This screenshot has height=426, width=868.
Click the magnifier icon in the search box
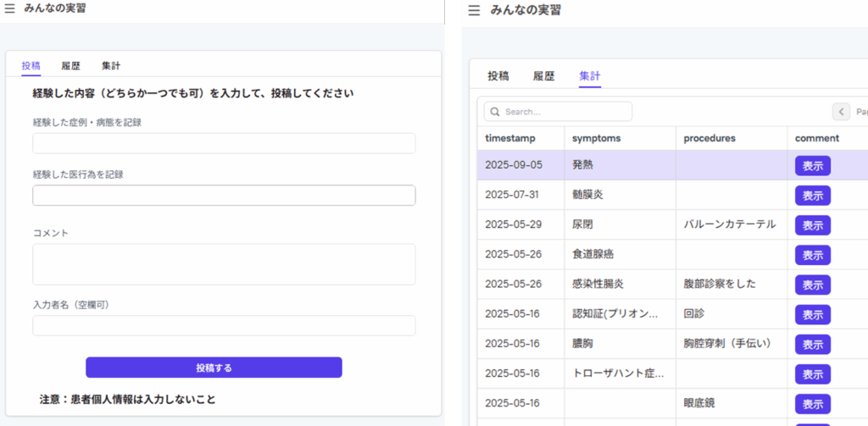494,112
